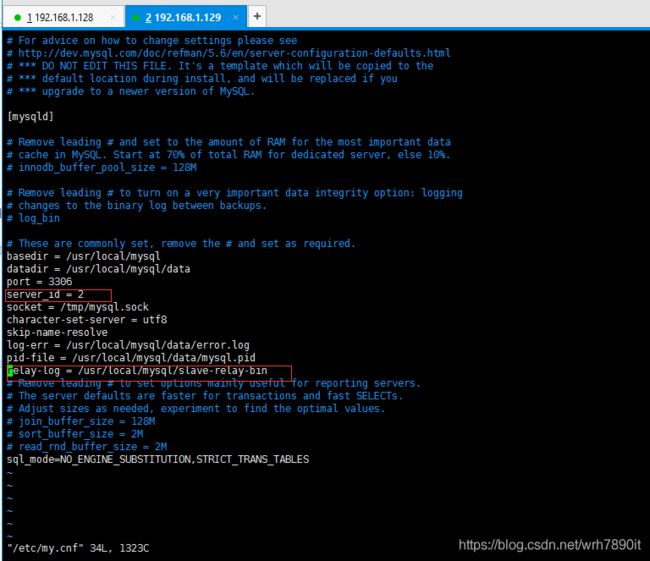Open a new session tab with plus button
This screenshot has height=561, width=650.
coord(257,17)
